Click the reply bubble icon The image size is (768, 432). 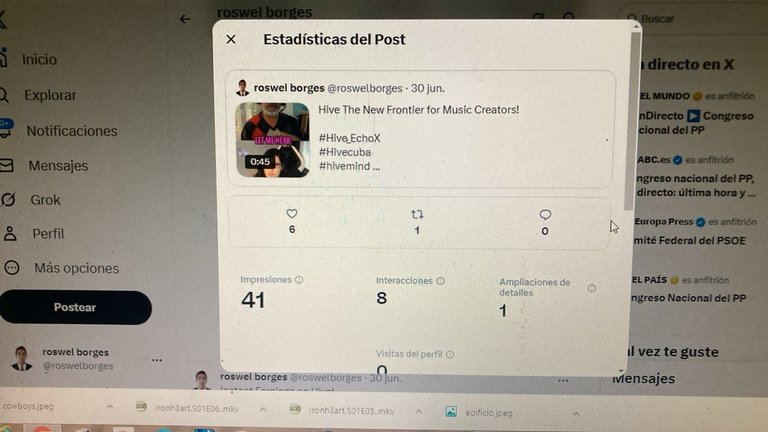[545, 215]
